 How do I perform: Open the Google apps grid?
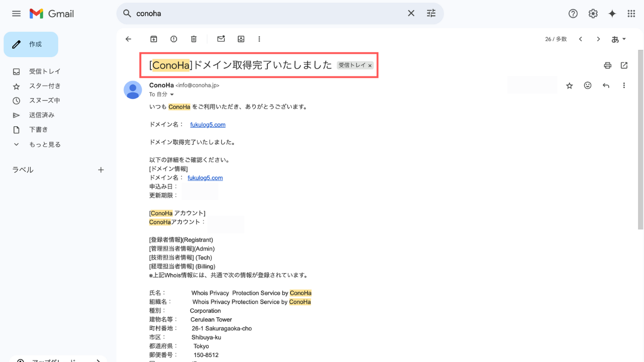[x=631, y=14]
